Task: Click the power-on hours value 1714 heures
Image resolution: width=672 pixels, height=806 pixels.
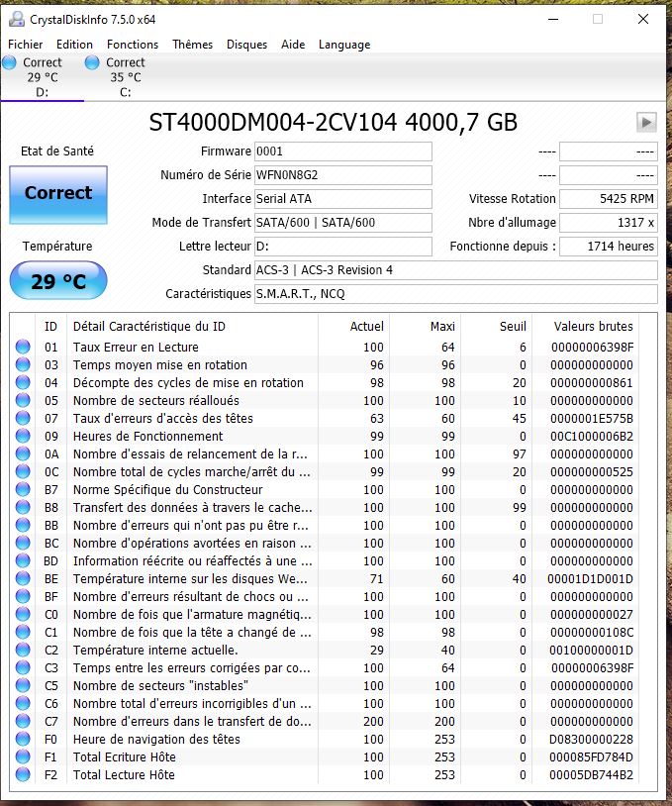Action: (x=609, y=247)
